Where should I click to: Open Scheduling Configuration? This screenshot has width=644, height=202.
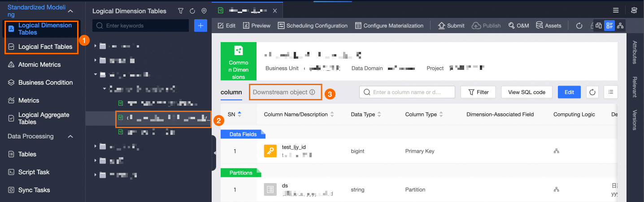(313, 26)
